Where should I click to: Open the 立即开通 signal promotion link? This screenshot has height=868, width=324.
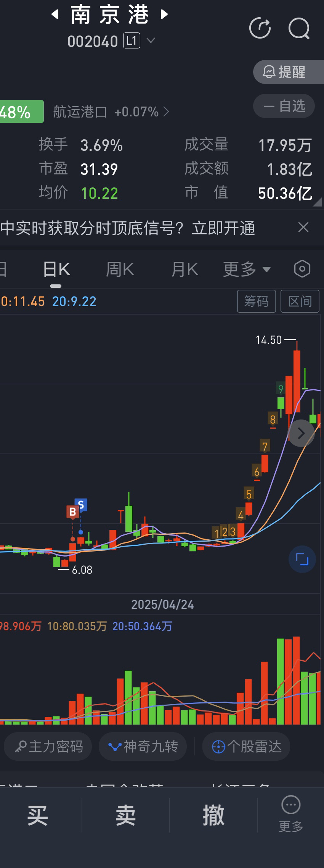pyautogui.click(x=223, y=228)
